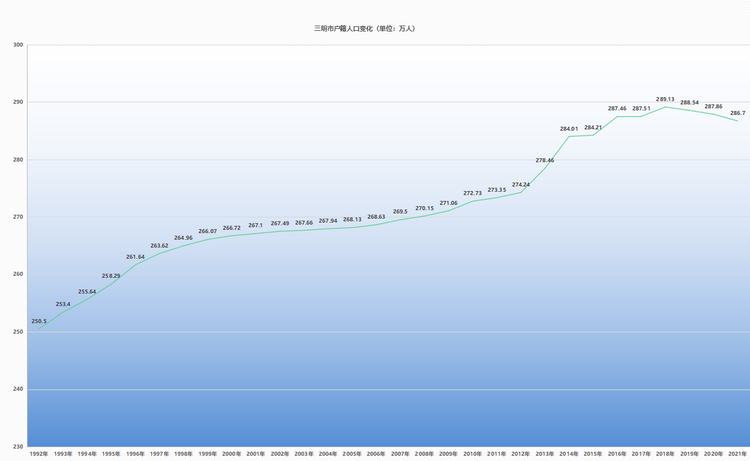The image size is (750, 461).
Task: Select the 278.46 data point label
Action: click(545, 160)
